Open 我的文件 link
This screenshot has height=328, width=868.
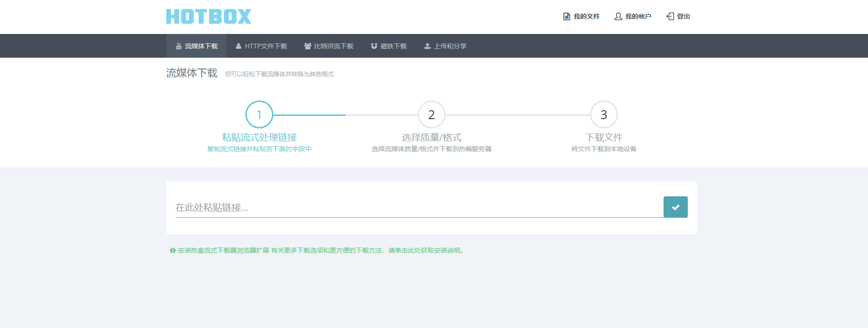(586, 16)
